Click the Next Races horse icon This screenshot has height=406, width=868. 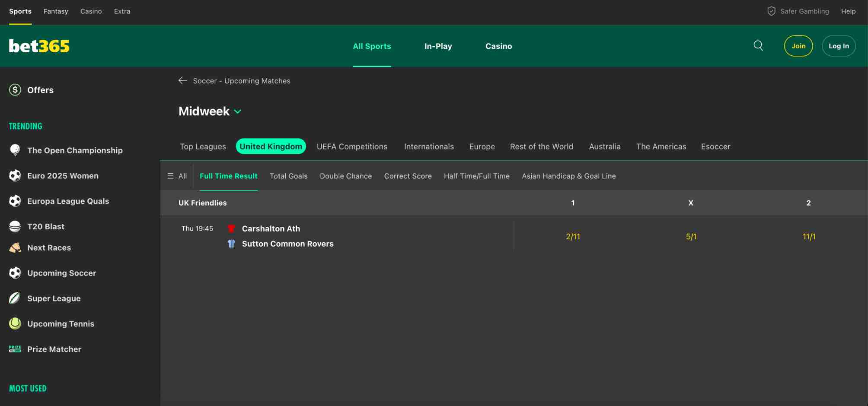[15, 247]
